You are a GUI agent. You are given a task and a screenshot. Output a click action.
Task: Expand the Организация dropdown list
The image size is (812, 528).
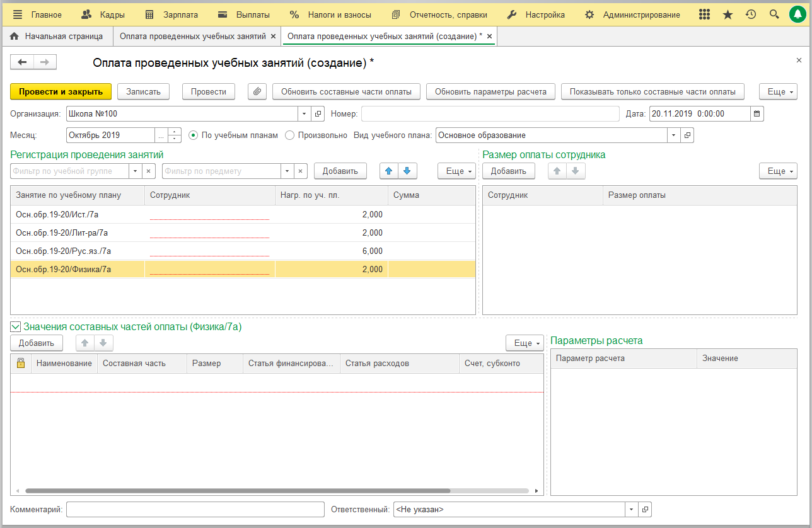click(x=304, y=114)
